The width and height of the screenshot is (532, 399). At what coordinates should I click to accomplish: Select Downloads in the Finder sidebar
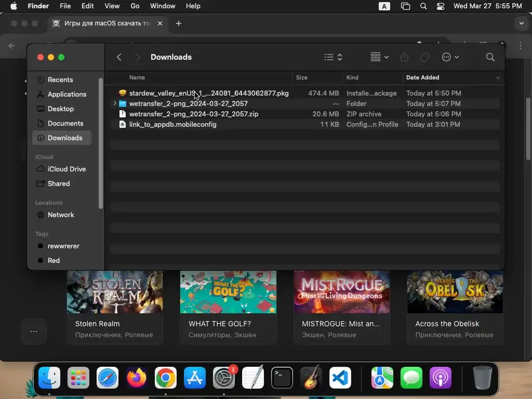pyautogui.click(x=62, y=138)
